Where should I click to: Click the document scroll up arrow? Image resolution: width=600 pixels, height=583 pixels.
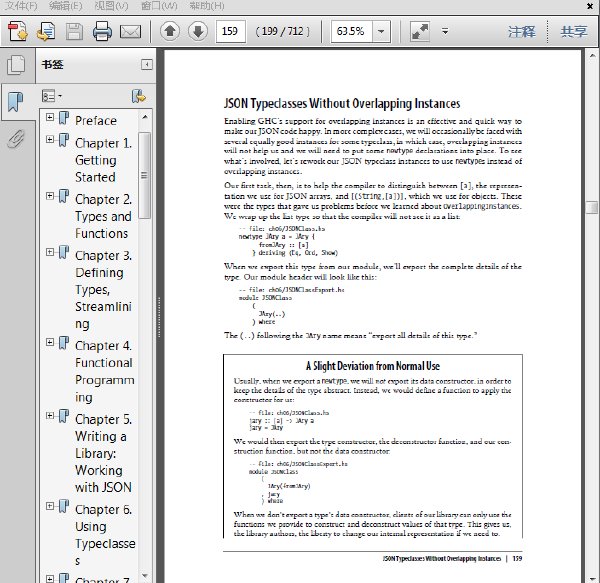coord(592,55)
